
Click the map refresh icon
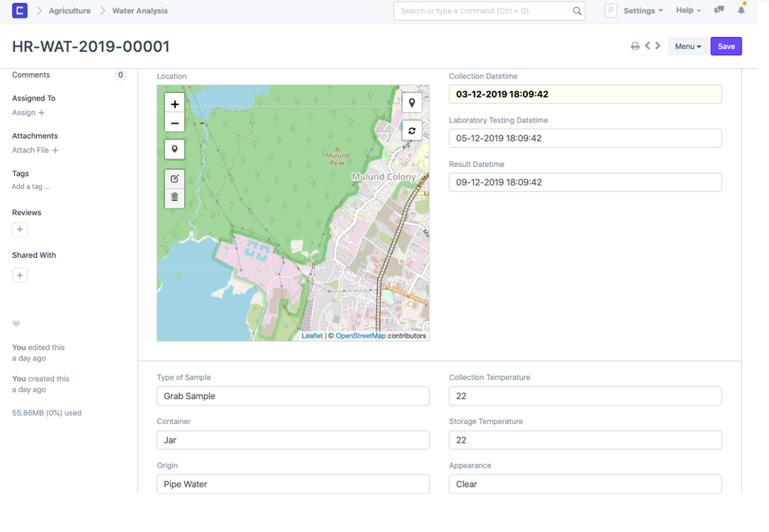[x=412, y=131]
